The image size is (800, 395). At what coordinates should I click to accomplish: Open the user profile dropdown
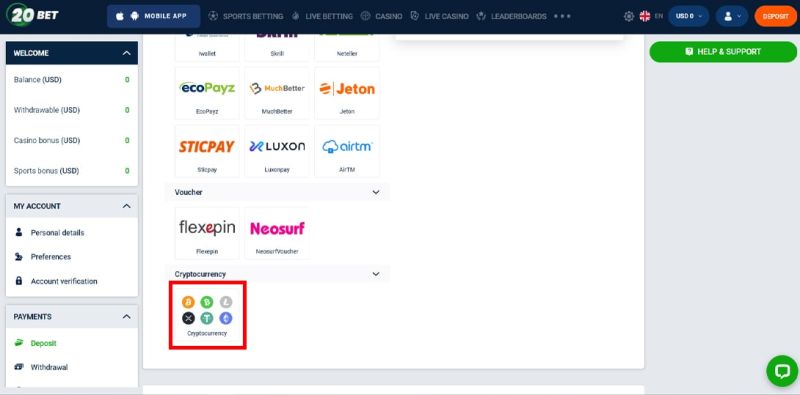(x=732, y=16)
